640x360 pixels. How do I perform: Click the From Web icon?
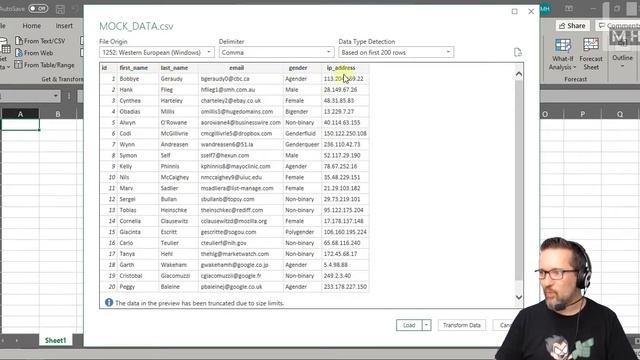[x=19, y=53]
